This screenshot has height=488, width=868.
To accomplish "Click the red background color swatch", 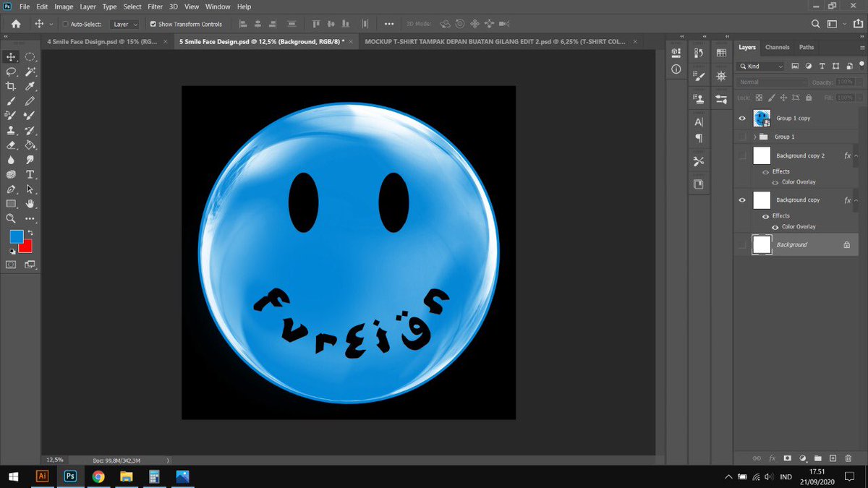I will [27, 247].
